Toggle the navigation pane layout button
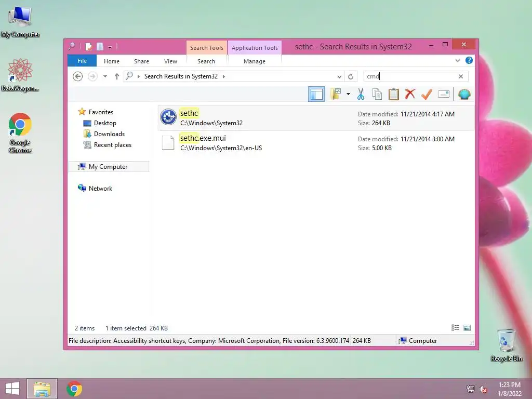Image resolution: width=532 pixels, height=399 pixels. pos(316,95)
